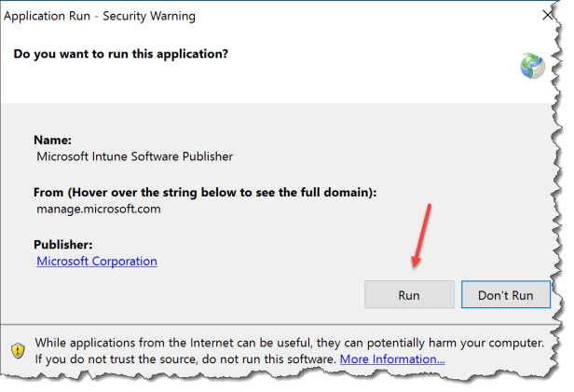Click the Run button
This screenshot has width=574, height=392.
pos(409,295)
